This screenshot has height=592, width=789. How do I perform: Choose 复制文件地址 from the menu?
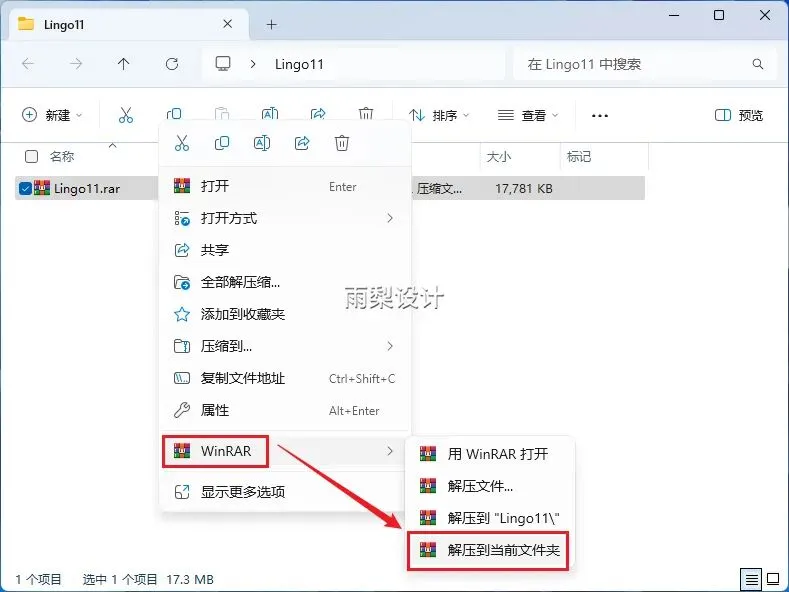click(x=285, y=378)
